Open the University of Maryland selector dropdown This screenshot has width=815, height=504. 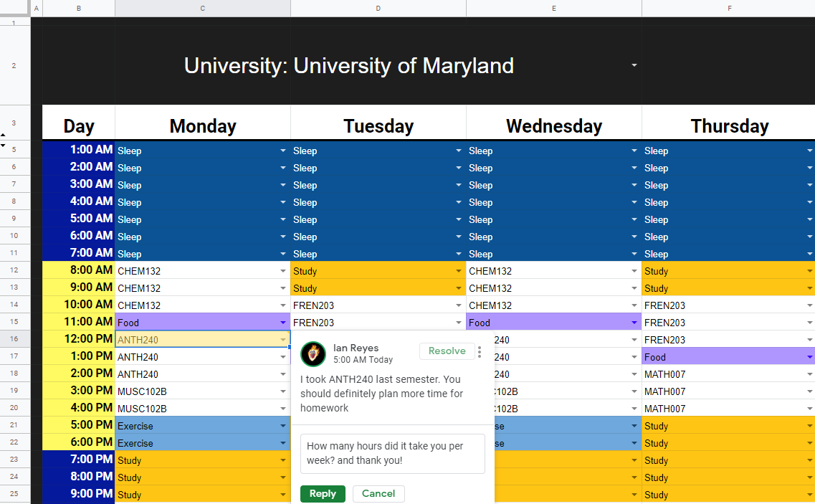coord(634,65)
